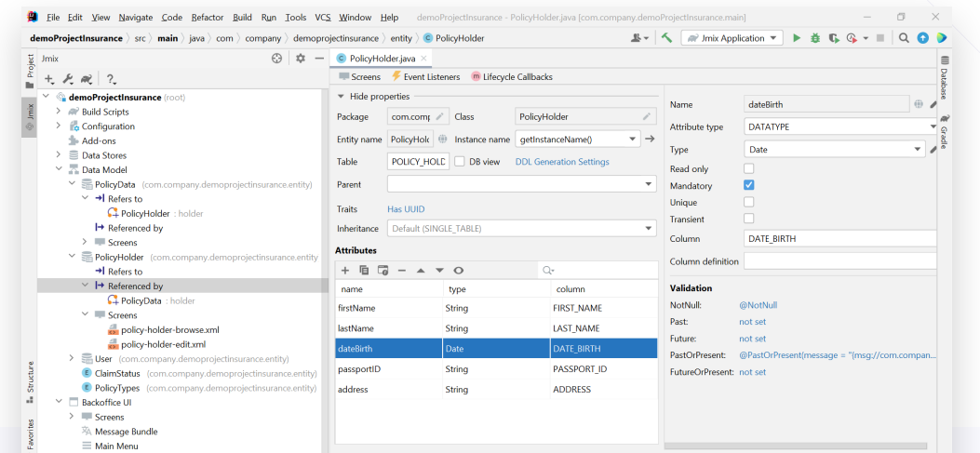Expand the Data Stores tree node
Image resolution: width=980 pixels, height=453 pixels.
[x=59, y=155]
